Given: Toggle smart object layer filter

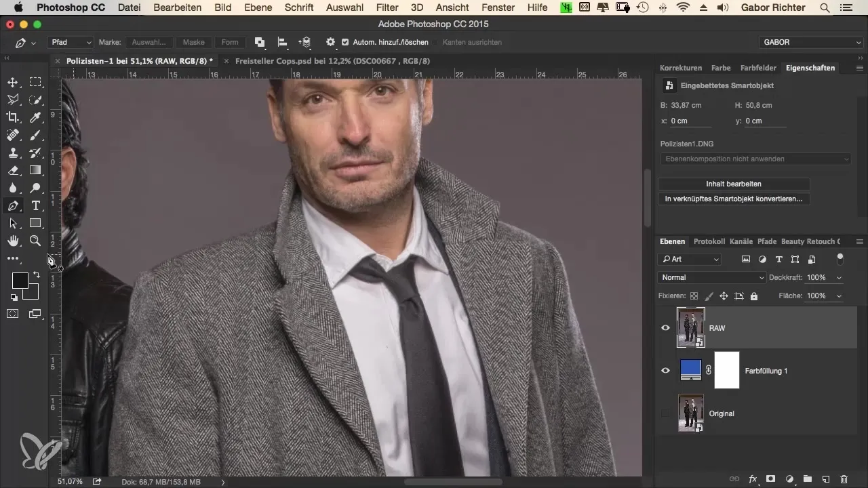Looking at the screenshot, I should [x=811, y=259].
